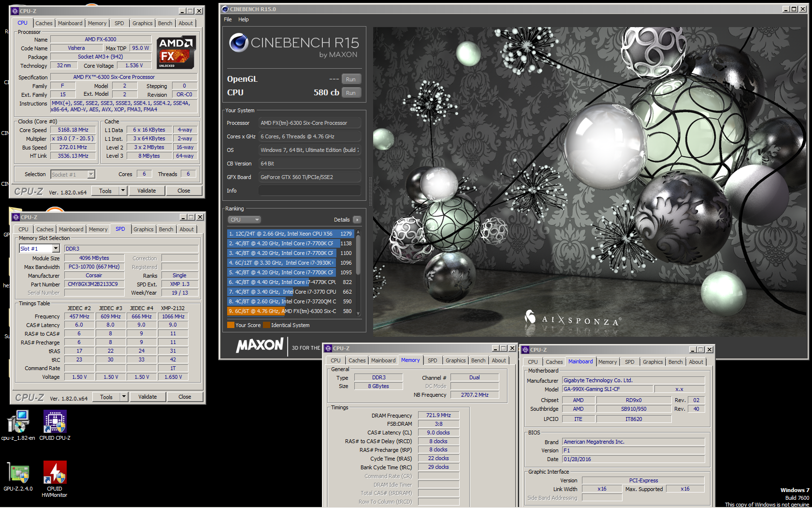Click the mainboard model GA-990X-Gaming SLI-CF

tap(607, 389)
